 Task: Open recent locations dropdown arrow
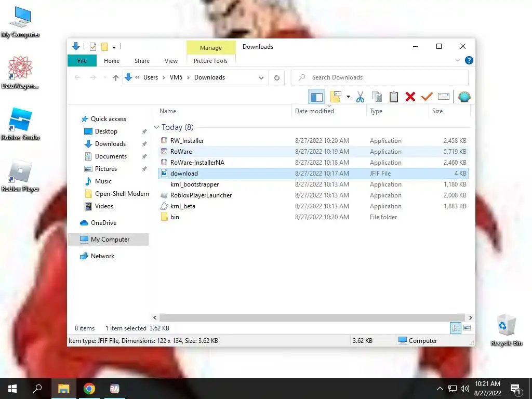pyautogui.click(x=104, y=78)
